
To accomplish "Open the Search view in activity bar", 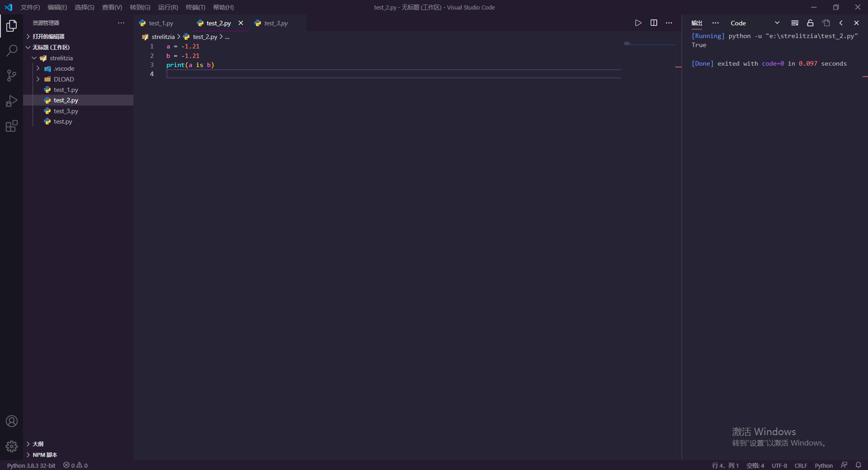I will 11,51.
